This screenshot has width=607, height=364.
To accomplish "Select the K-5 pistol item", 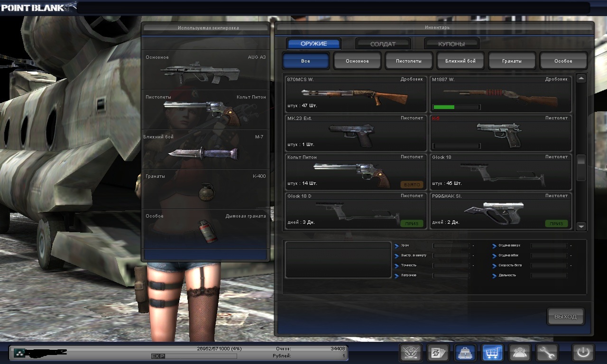I will [500, 133].
